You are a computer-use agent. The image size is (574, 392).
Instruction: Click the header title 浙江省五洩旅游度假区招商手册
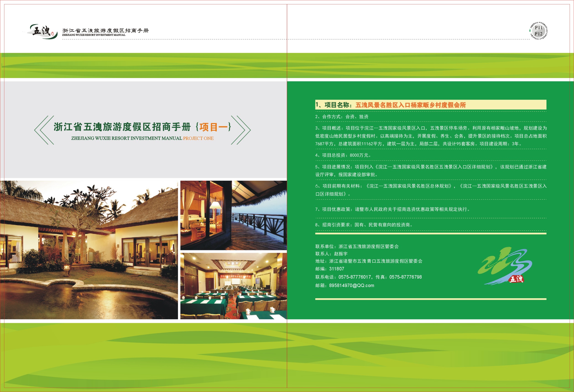105,30
